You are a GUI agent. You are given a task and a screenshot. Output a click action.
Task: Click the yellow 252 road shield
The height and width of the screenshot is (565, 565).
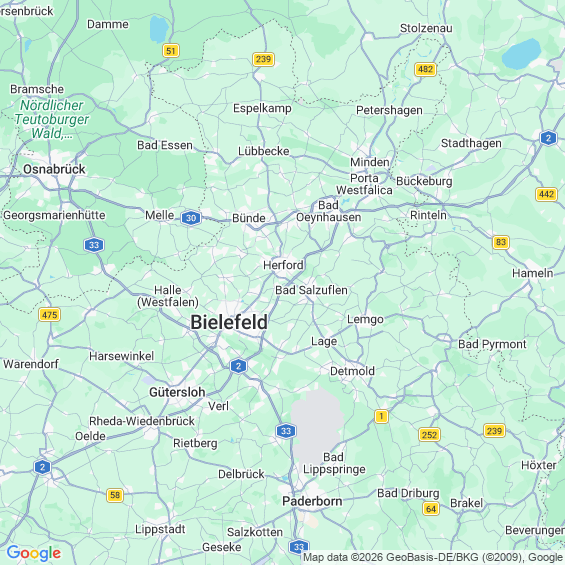430,435
